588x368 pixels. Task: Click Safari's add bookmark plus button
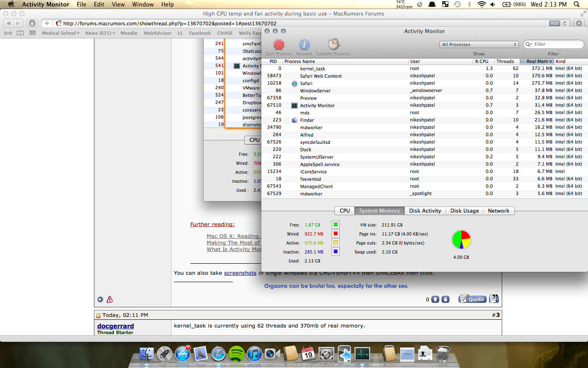pyautogui.click(x=47, y=23)
